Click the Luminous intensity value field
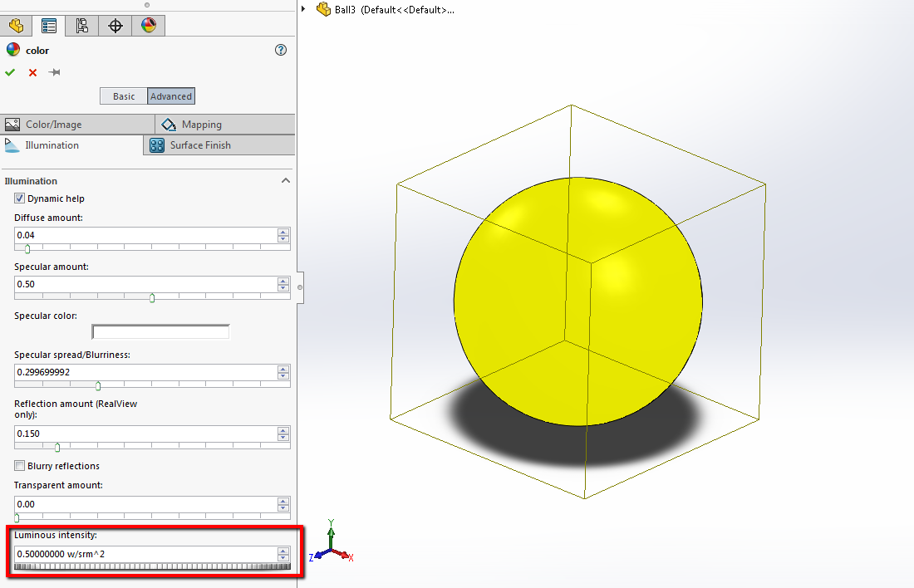This screenshot has height=588, width=914. (145, 554)
